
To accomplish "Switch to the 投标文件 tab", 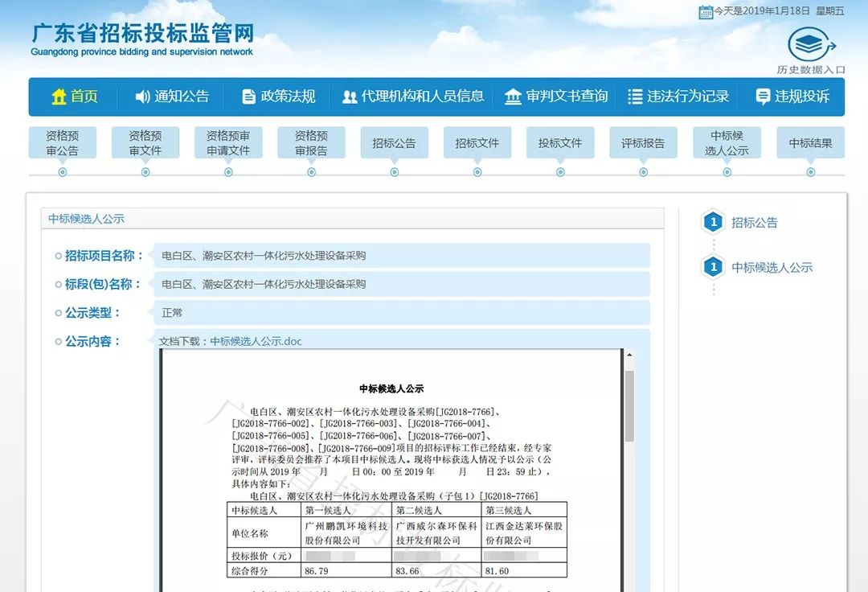I will (x=560, y=143).
